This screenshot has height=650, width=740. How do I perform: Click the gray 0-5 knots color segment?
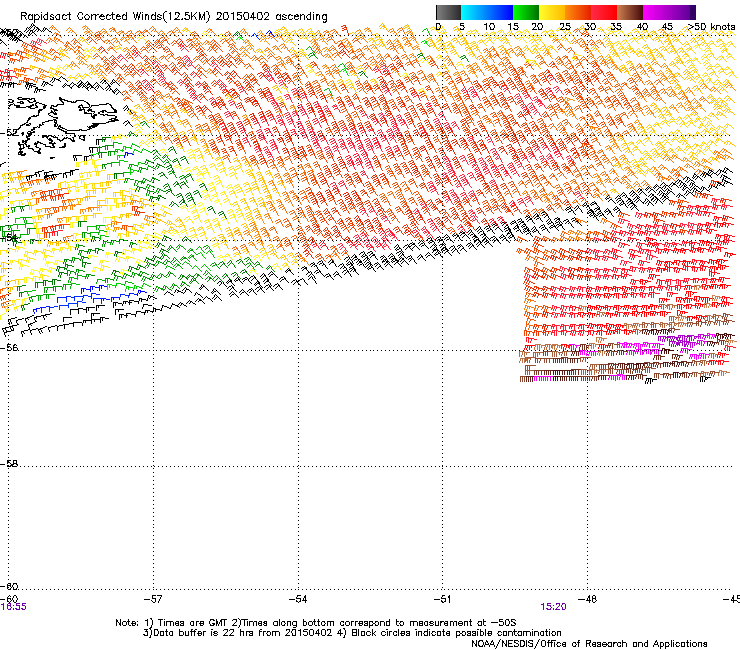[448, 12]
